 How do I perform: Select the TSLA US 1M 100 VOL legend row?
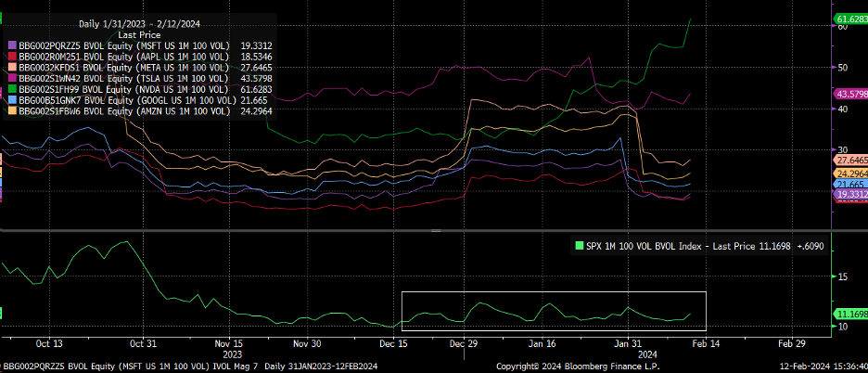click(x=141, y=79)
